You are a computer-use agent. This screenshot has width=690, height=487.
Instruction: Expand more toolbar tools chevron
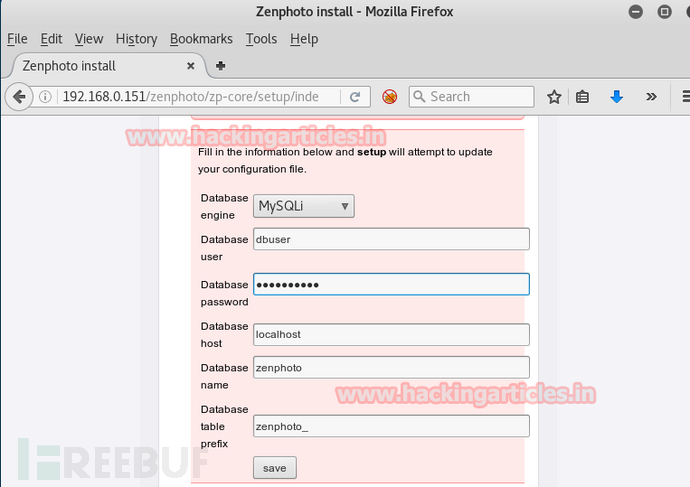[651, 96]
